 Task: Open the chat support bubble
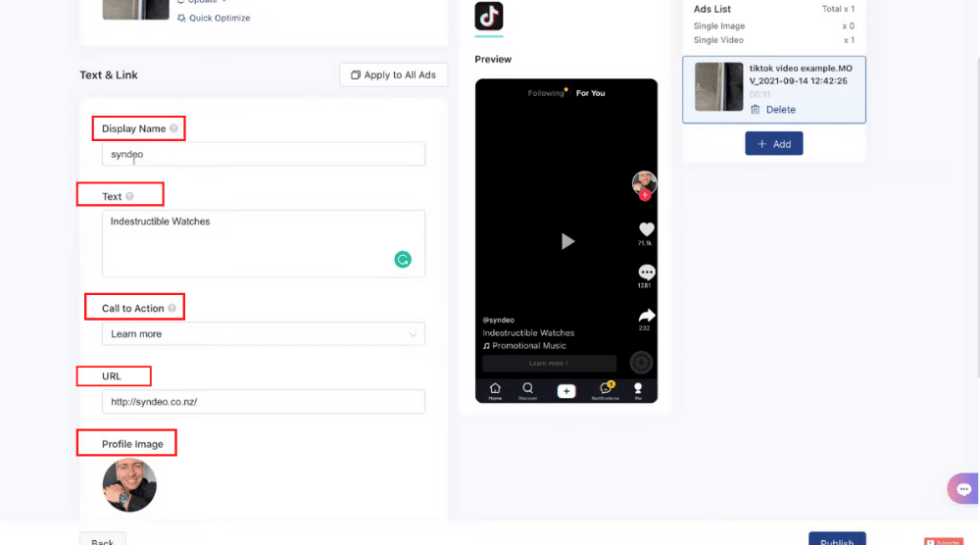pyautogui.click(x=963, y=489)
